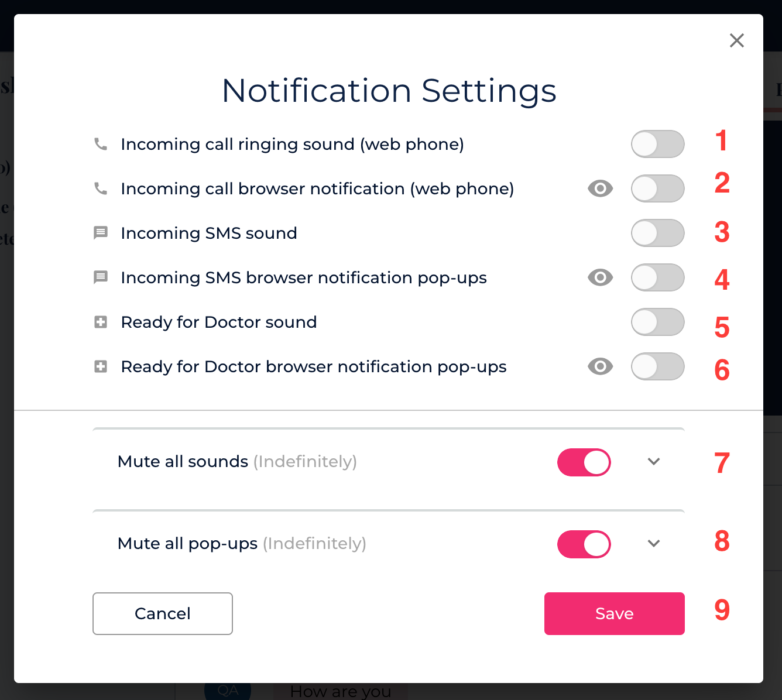
Task: Enable Incoming call ringing sound toggle
Action: click(657, 144)
